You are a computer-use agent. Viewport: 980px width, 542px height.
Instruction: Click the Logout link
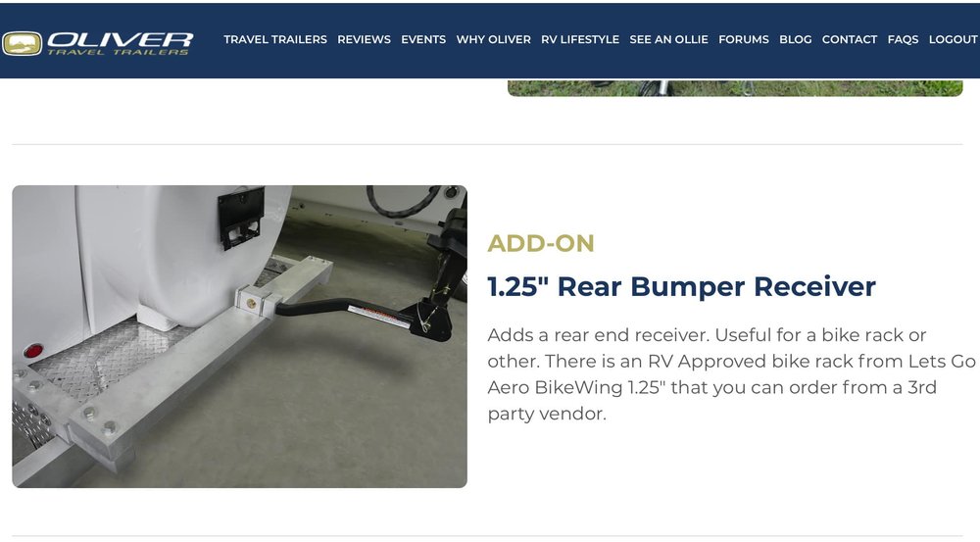pos(954,39)
